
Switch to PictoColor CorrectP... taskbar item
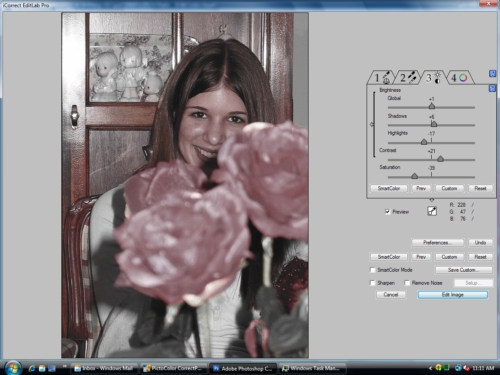173,368
